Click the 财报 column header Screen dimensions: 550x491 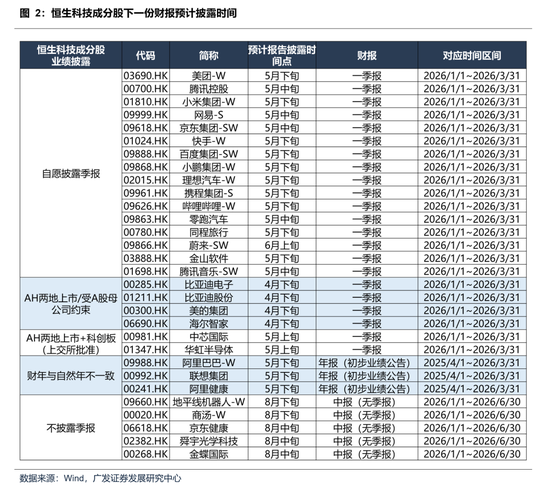click(367, 55)
